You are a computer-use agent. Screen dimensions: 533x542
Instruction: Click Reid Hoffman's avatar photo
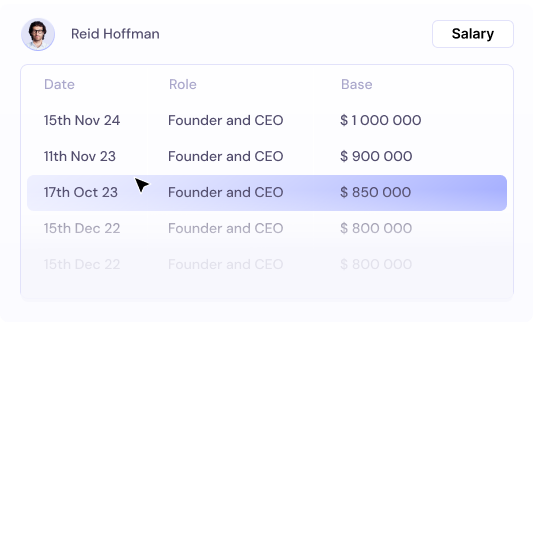38,34
